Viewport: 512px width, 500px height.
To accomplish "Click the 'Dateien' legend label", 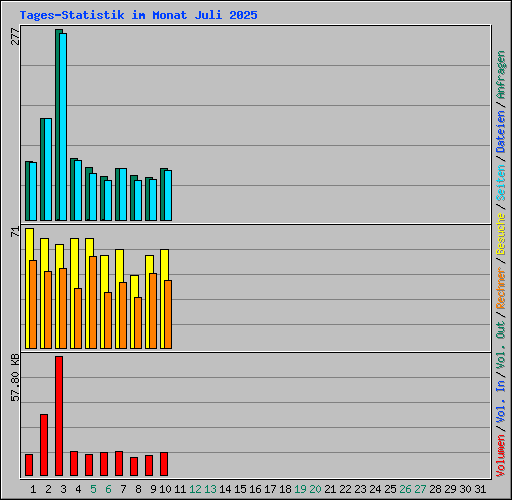I will 501,132.
